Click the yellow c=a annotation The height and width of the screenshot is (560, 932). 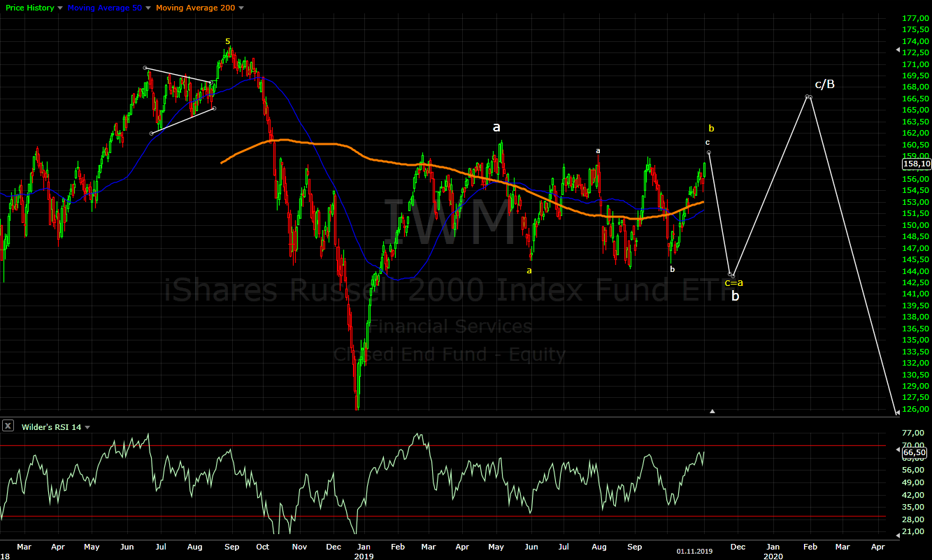pyautogui.click(x=733, y=282)
